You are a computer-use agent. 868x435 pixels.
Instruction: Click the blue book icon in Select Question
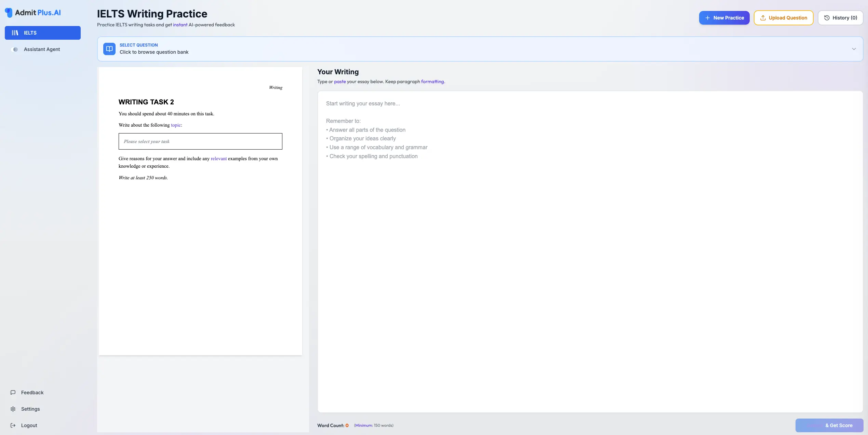109,49
